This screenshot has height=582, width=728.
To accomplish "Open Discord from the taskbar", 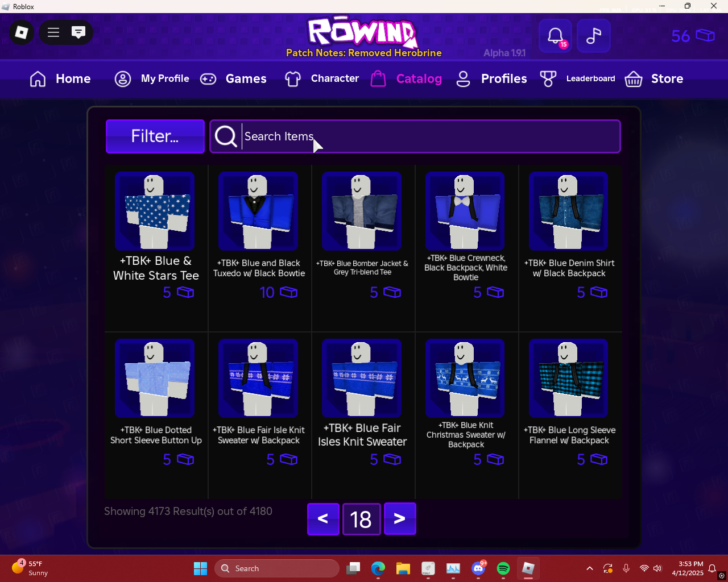I will [x=478, y=568].
